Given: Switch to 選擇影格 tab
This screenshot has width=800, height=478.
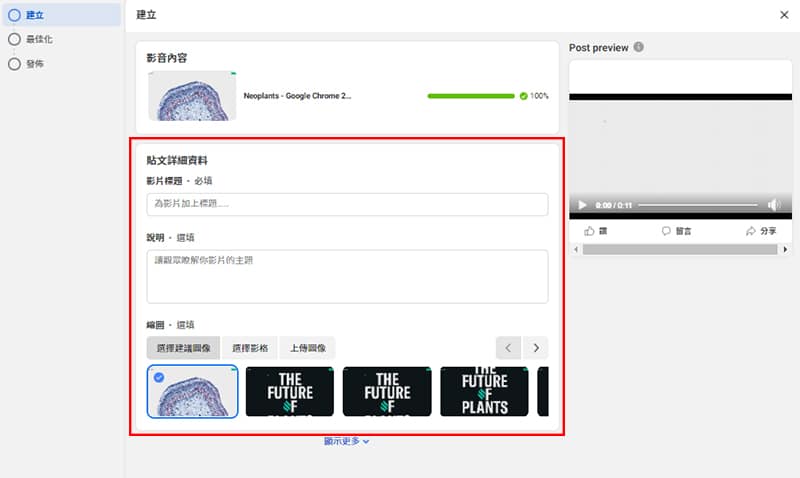Looking at the screenshot, I should [x=249, y=348].
